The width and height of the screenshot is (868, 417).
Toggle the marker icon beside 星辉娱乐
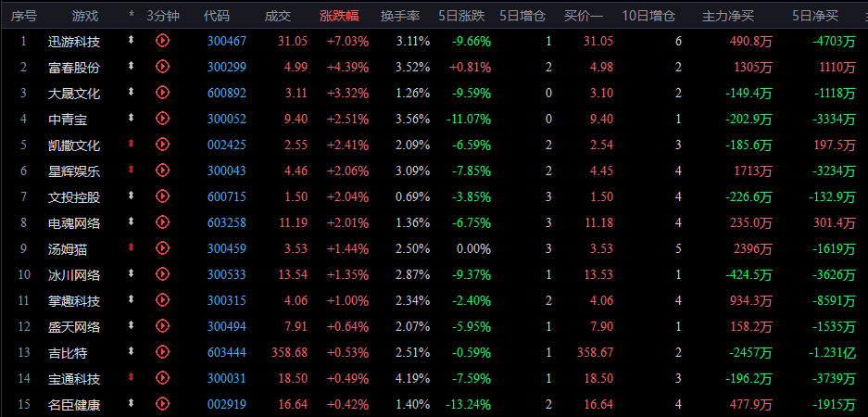132,170
